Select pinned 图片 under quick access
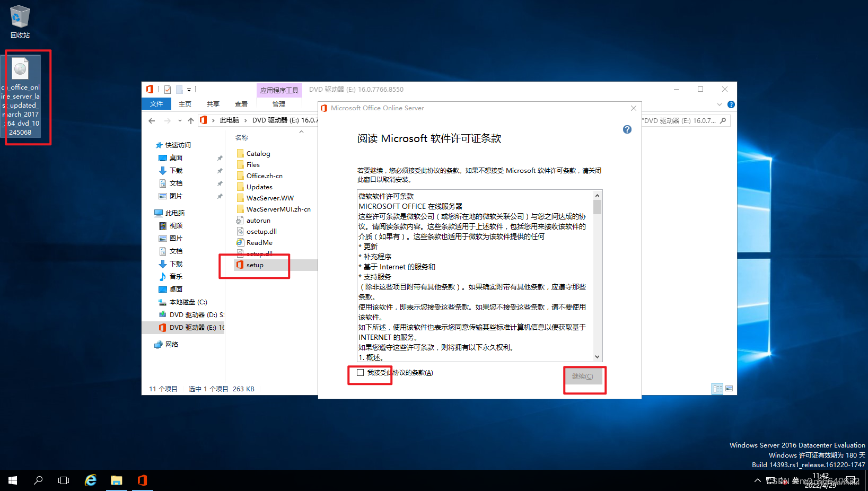Viewport: 868px width, 491px height. 176,196
